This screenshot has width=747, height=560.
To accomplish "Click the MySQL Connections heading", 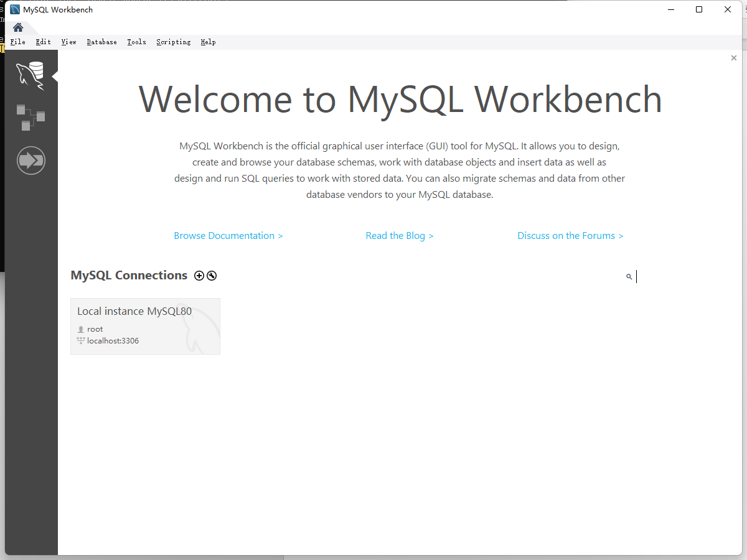I will [129, 276].
